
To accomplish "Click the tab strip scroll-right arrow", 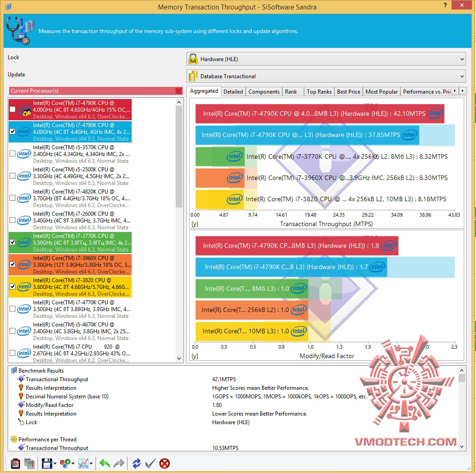I will point(462,91).
